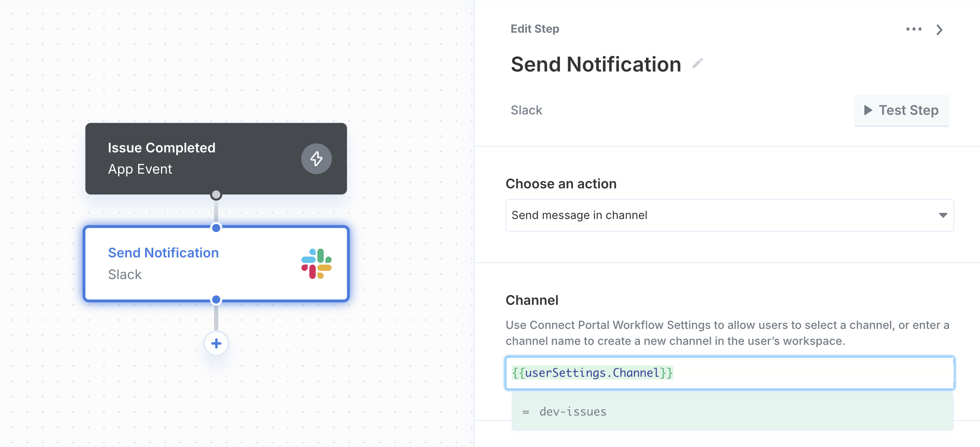Click the Channel section heading
The image size is (980, 447).
[532, 300]
